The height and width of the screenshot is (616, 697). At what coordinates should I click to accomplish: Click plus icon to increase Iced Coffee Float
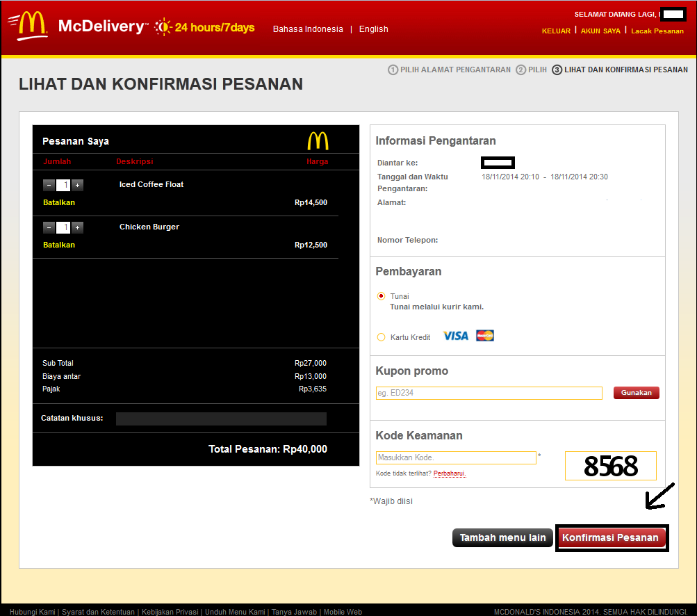(77, 185)
